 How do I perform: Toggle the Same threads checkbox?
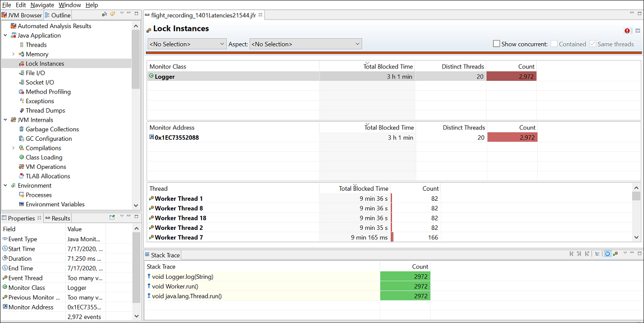click(x=592, y=44)
